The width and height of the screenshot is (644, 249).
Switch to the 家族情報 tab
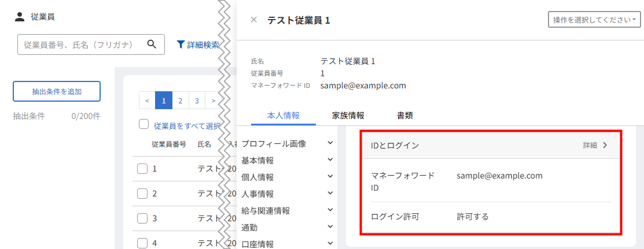click(348, 116)
